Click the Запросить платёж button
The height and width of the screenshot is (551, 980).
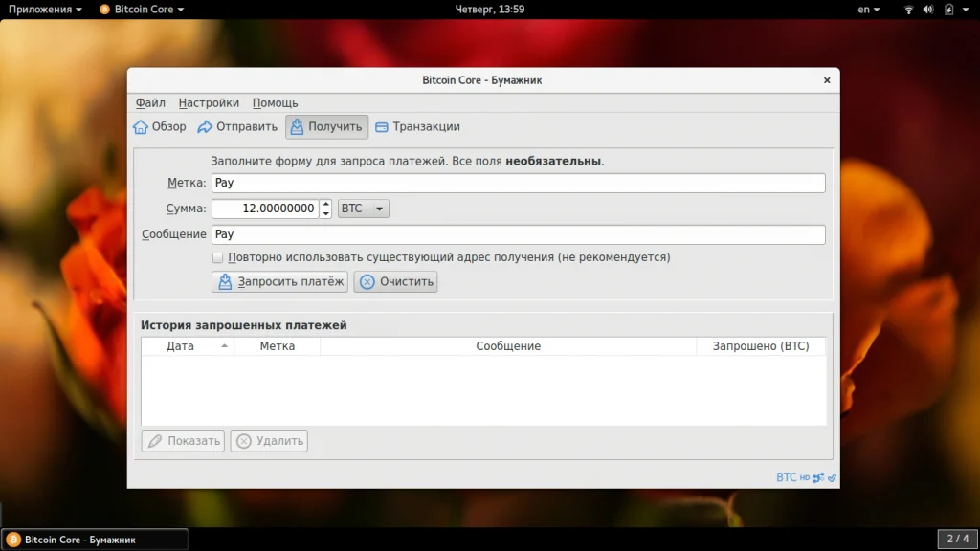(279, 282)
